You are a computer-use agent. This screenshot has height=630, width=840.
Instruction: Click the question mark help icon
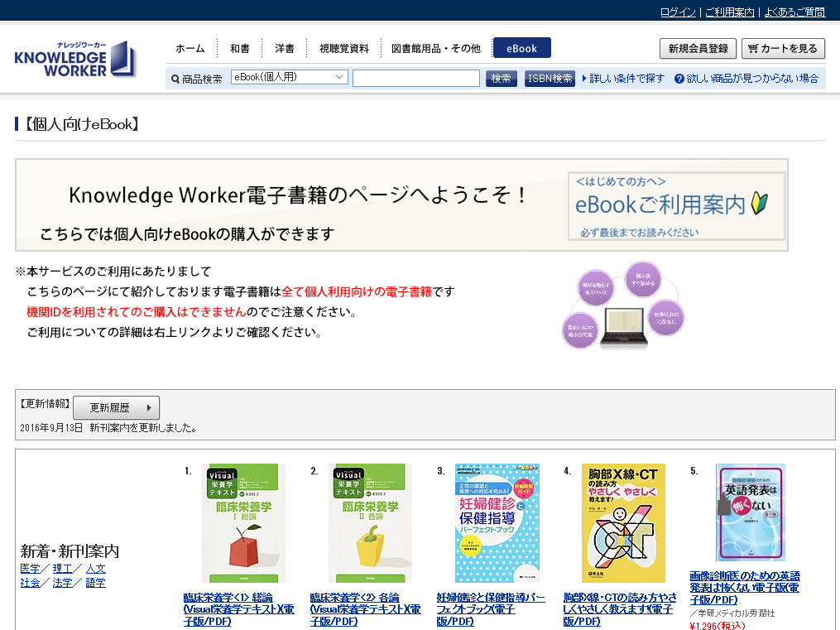[679, 79]
